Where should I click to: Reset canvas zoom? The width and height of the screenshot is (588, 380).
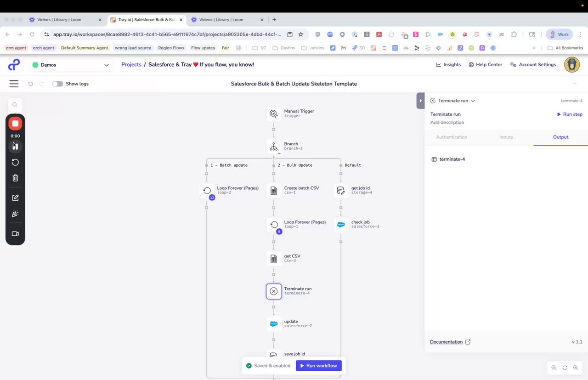(565, 368)
